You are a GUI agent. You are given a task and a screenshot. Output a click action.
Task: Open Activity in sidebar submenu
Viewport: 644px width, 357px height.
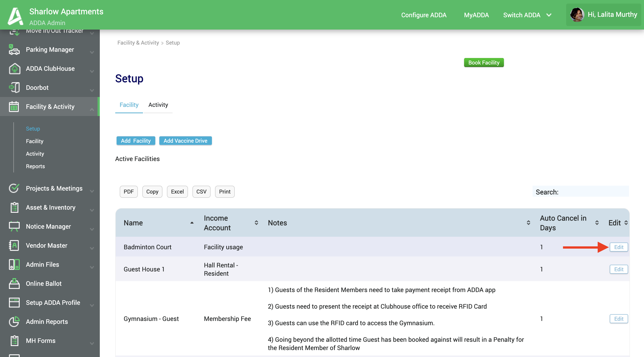[x=35, y=154]
